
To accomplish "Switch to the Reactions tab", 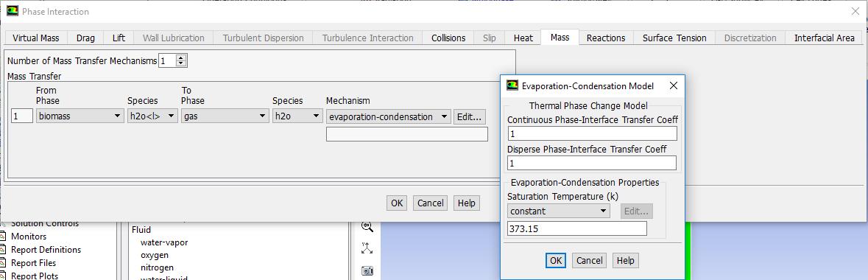I will (606, 38).
